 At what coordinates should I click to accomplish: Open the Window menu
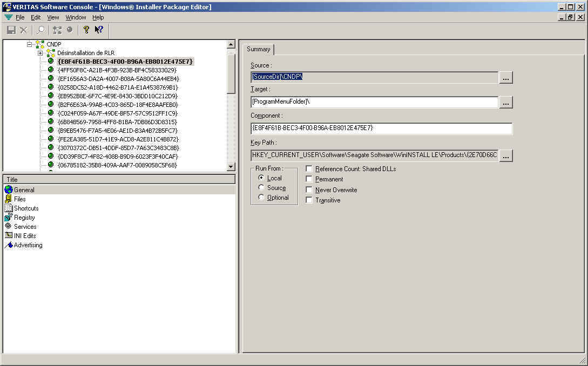pos(76,17)
